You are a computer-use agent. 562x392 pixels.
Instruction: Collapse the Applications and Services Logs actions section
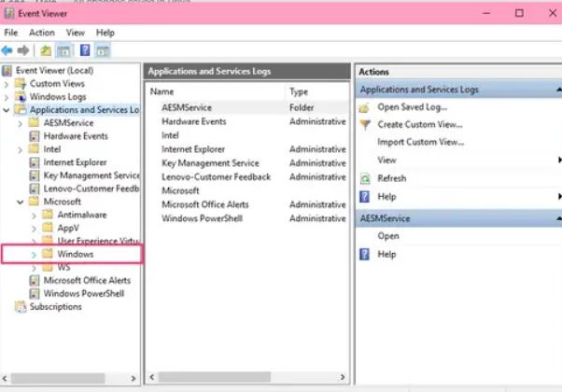pyautogui.click(x=559, y=90)
